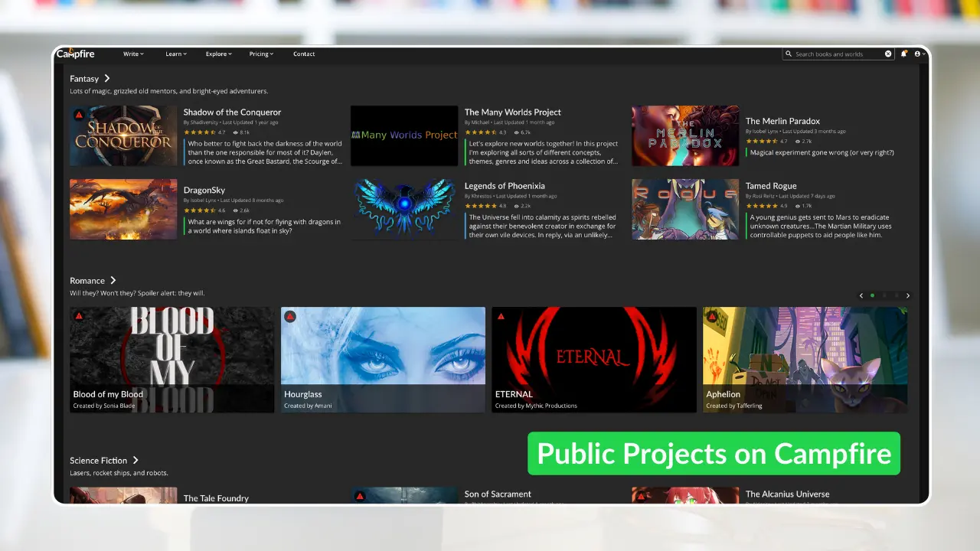Open the user account avatar menu
This screenshot has height=551, width=980.
tap(918, 54)
